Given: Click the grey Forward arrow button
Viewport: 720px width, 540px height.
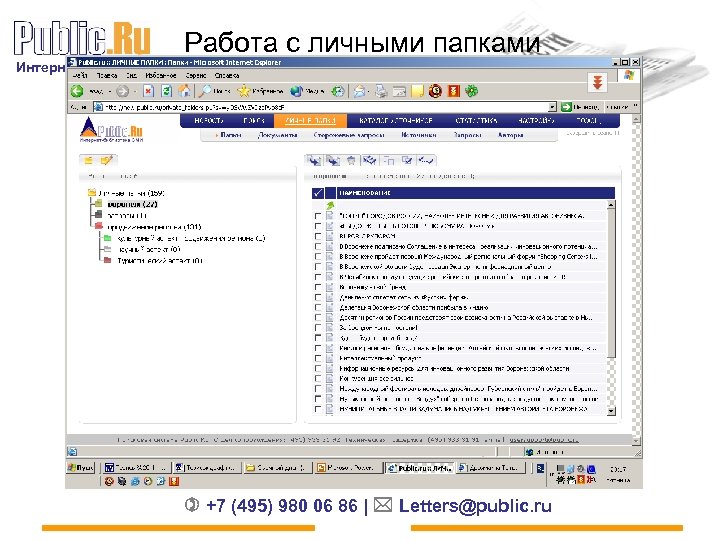Looking at the screenshot, I should [x=122, y=91].
